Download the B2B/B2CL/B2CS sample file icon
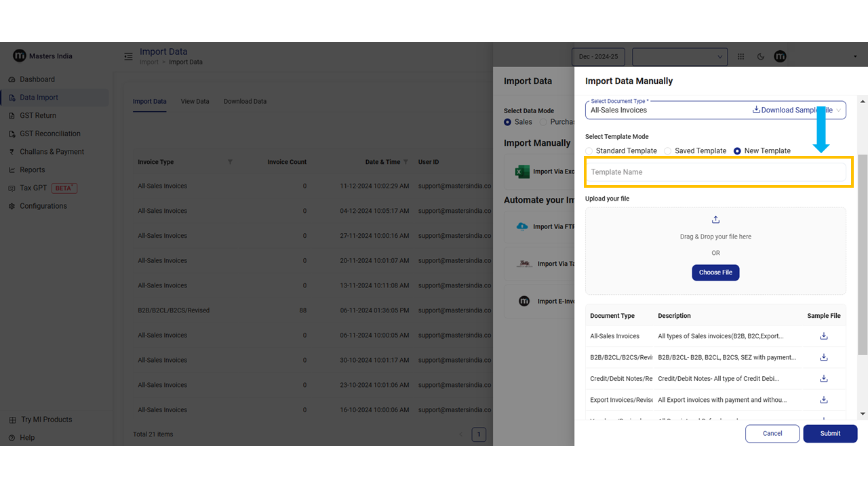868x488 pixels. coord(823,357)
